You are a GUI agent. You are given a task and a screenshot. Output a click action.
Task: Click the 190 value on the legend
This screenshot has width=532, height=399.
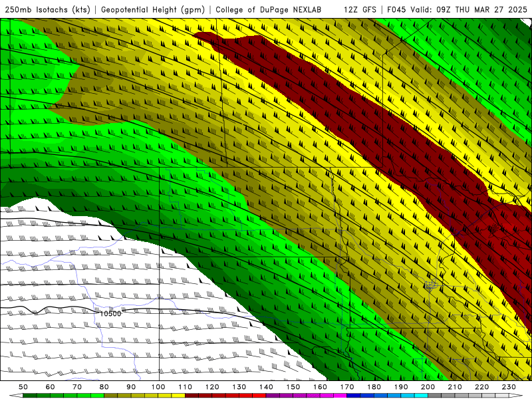[401, 387]
